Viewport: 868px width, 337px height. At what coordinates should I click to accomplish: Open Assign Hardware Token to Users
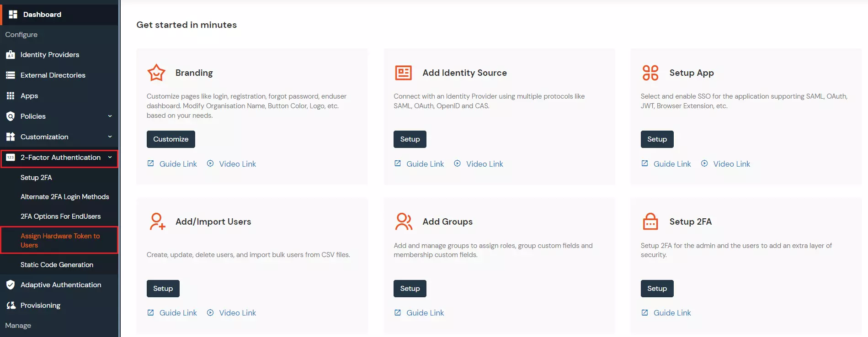(x=60, y=240)
